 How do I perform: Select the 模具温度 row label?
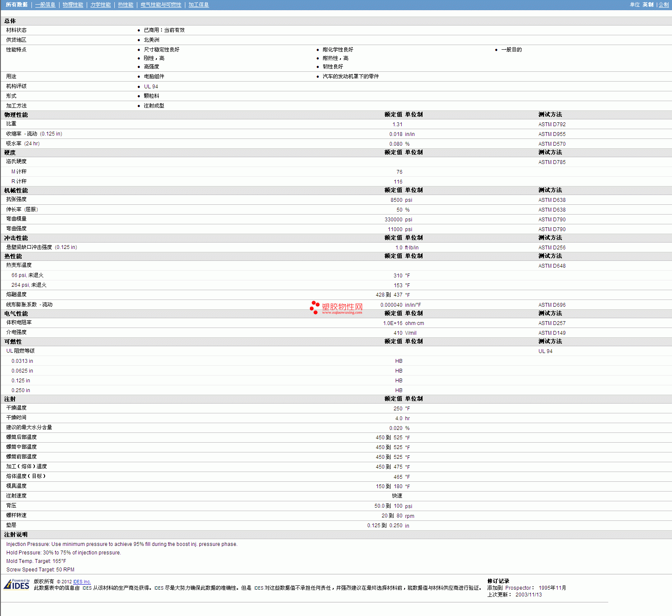[x=16, y=486]
